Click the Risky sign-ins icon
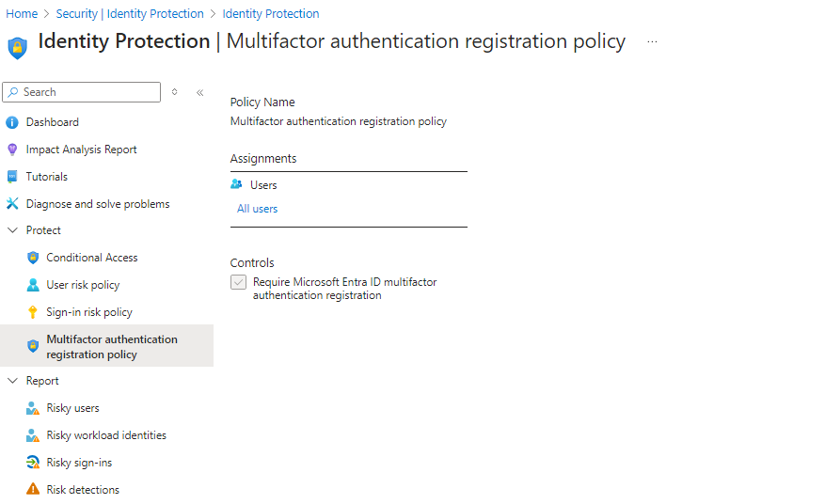This screenshot has width=825, height=504. click(33, 463)
